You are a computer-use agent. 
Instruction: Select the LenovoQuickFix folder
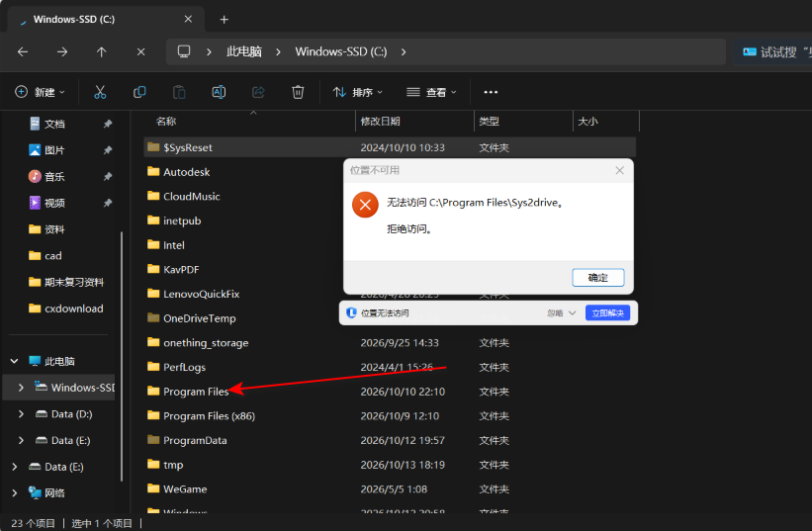point(201,294)
